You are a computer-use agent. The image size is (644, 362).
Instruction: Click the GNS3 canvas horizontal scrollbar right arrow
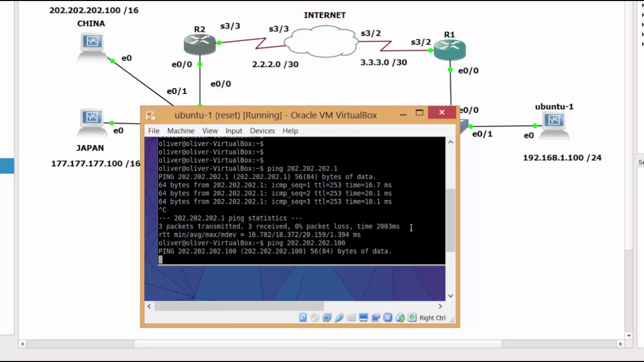click(x=620, y=344)
